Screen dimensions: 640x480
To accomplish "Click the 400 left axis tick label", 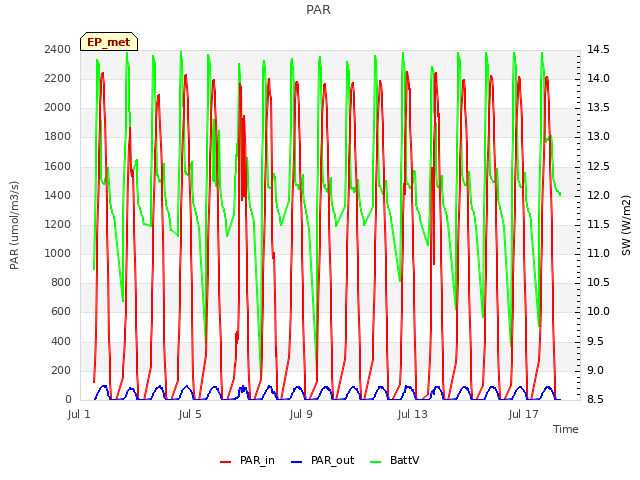I will 61,341.
